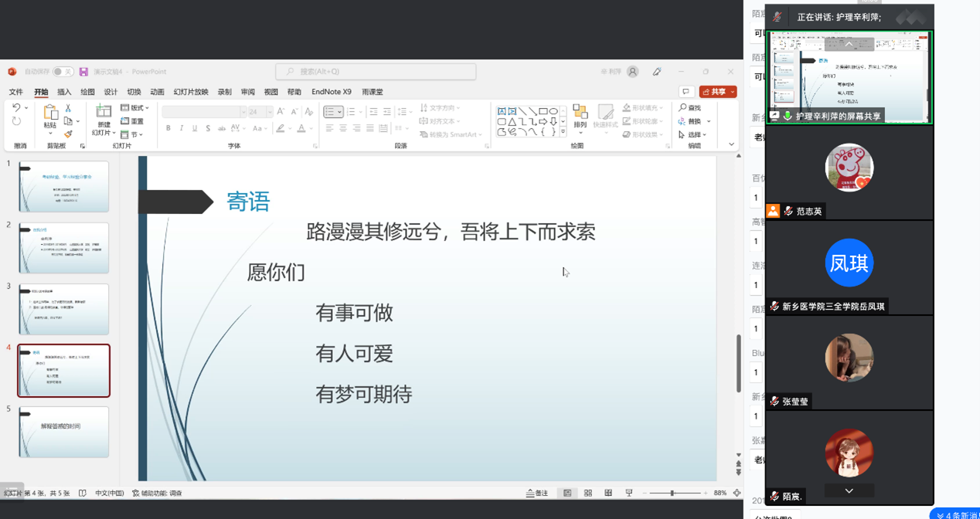The width and height of the screenshot is (980, 519).
Task: Toggle the Notes (备注) pane
Action: pos(537,493)
